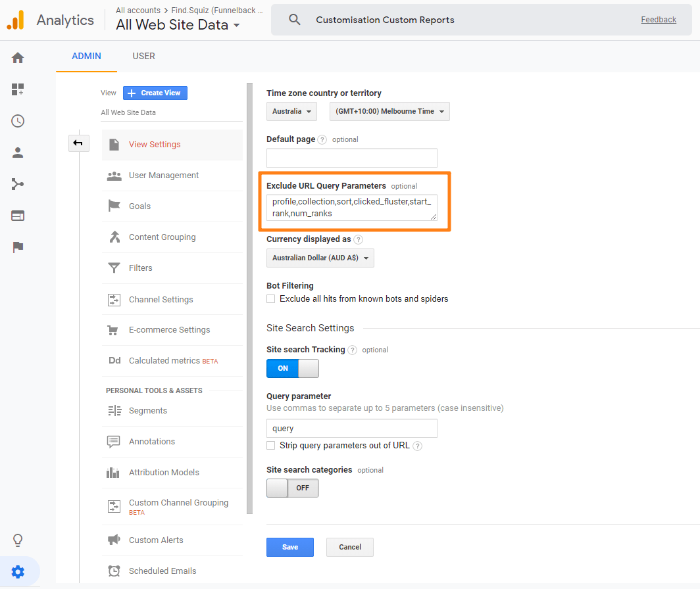Open Conversions via flag icon
This screenshot has width=700, height=589.
17,247
